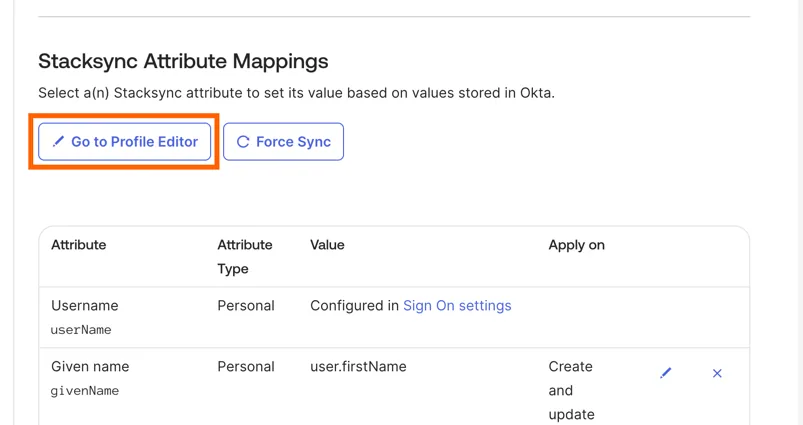
Task: Edit the Given name mapping pencil icon
Action: click(665, 373)
